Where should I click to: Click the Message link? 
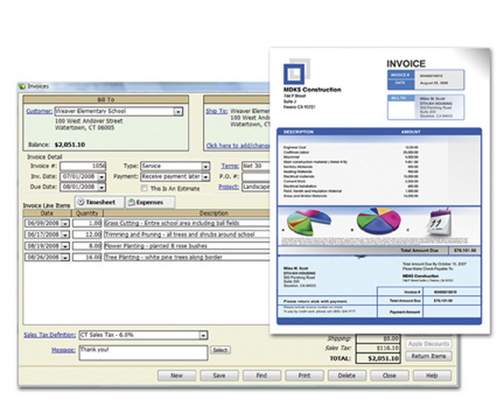[63, 350]
